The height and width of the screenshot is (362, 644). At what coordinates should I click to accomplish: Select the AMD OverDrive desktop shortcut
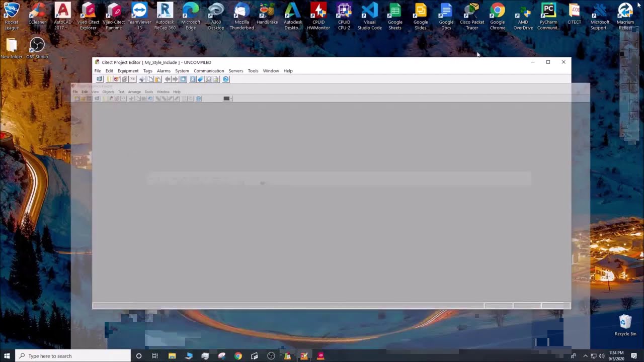[523, 16]
